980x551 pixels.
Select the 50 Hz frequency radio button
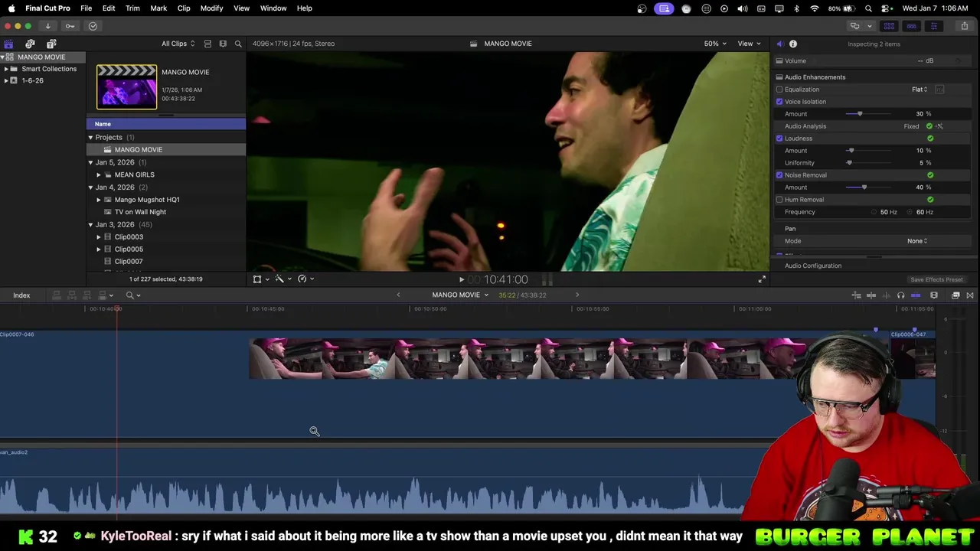pyautogui.click(x=874, y=212)
